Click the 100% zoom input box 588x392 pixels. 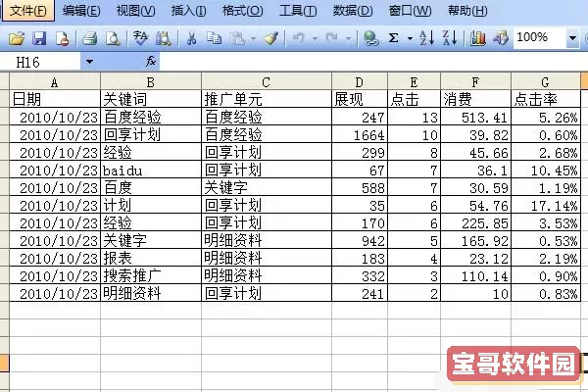pos(539,37)
